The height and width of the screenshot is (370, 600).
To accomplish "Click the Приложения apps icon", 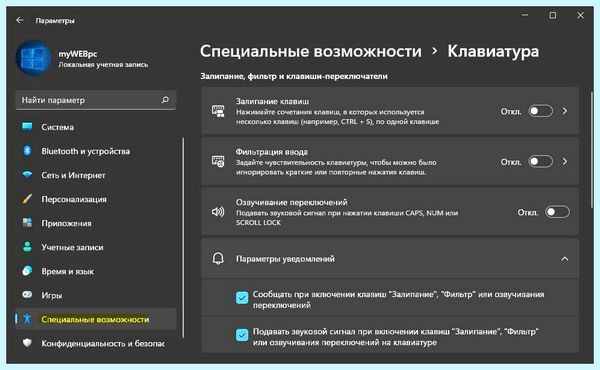I will click(x=27, y=223).
